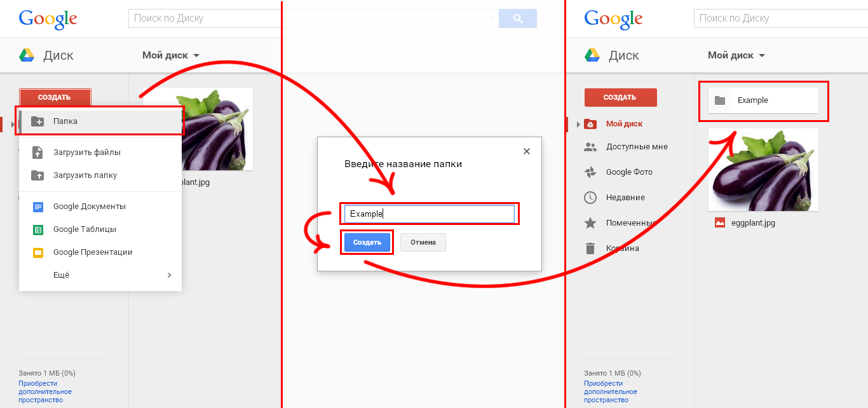Viewport: 868px width, 408px height.
Task: Choose Папка from the create menu
Action: (x=100, y=121)
